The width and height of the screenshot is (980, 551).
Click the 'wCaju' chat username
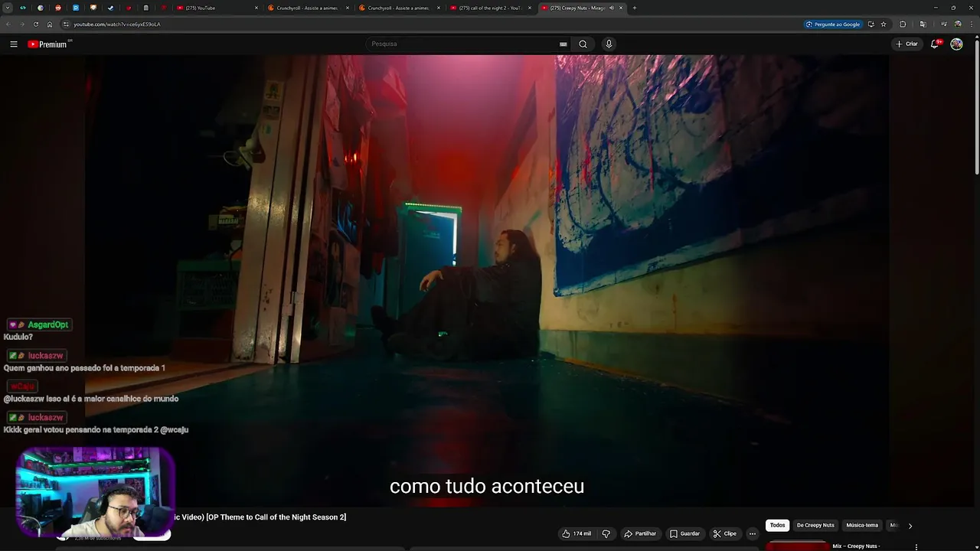23,386
